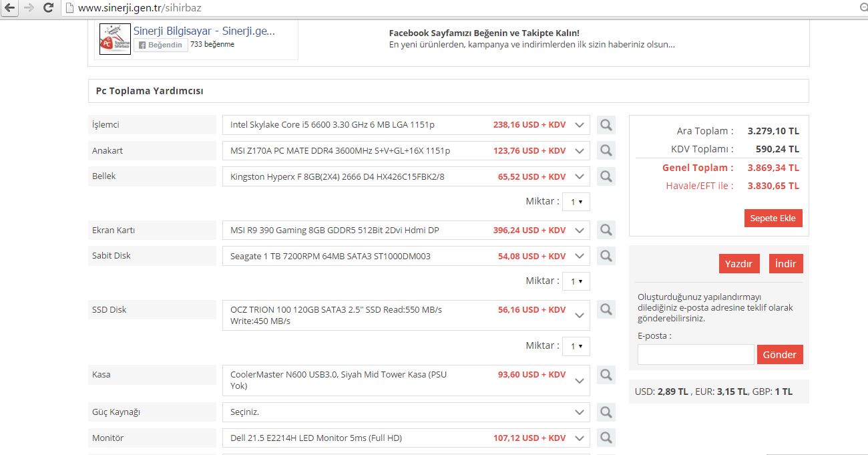
Task: Open the Anakart dropdown showing MSI Z170A PC MATE
Action: point(406,150)
